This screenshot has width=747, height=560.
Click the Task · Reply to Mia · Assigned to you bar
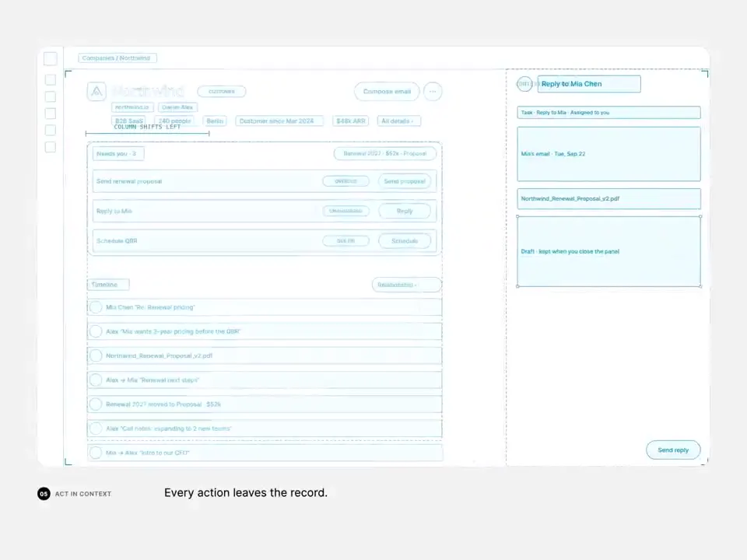[x=608, y=112]
